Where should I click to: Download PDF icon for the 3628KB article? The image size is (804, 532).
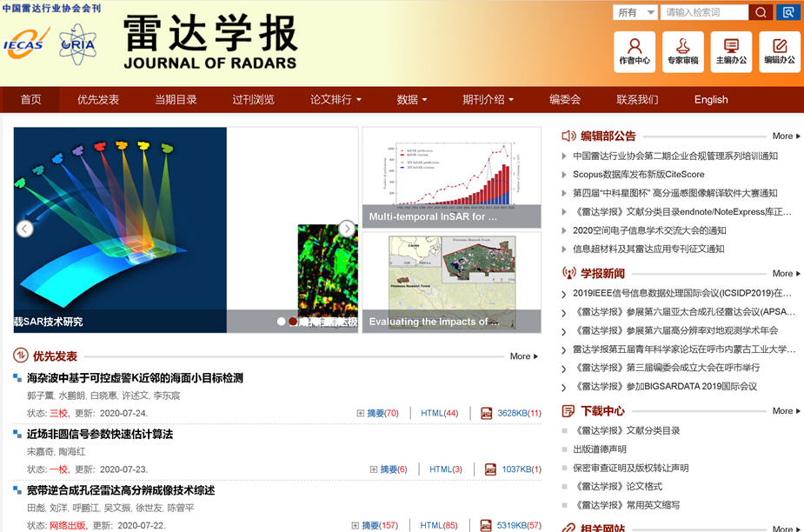point(488,413)
